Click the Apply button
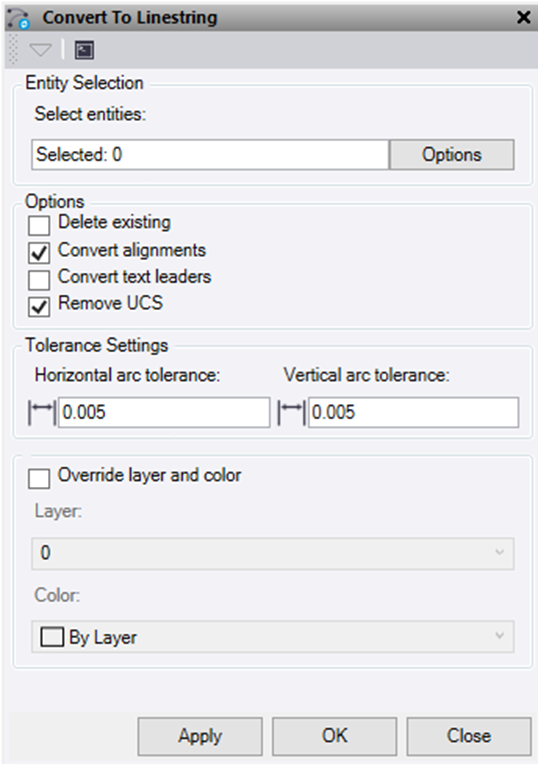538x764 pixels. pyautogui.click(x=200, y=736)
